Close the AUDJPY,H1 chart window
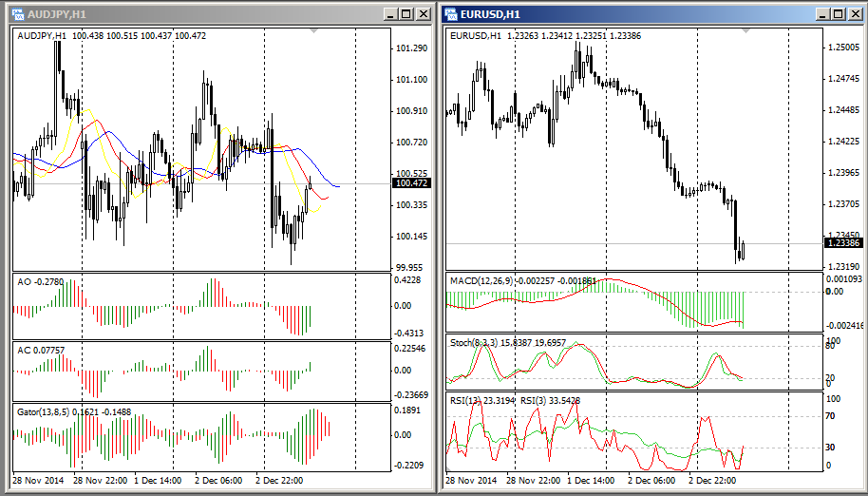 click(423, 14)
